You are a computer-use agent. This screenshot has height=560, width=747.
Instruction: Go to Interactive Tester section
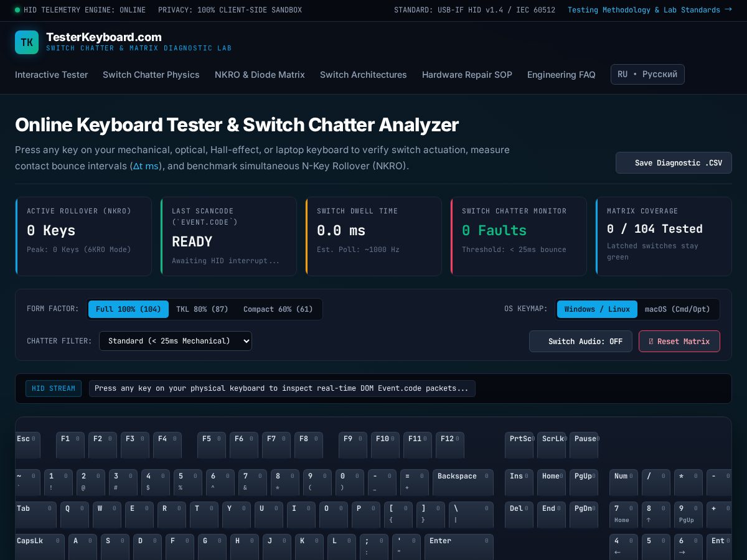click(x=51, y=75)
